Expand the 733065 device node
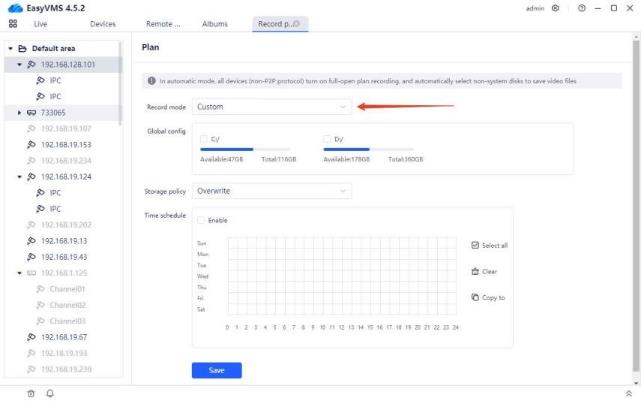Screen dimensions: 641x401 click(20, 113)
